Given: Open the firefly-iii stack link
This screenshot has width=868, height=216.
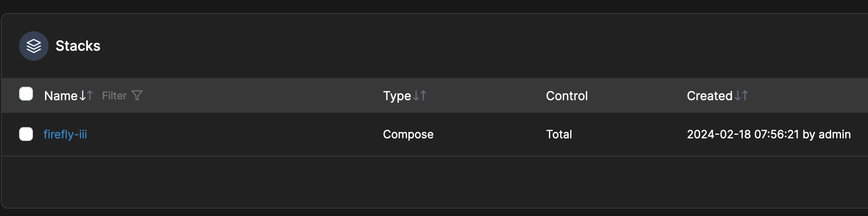Looking at the screenshot, I should (65, 134).
